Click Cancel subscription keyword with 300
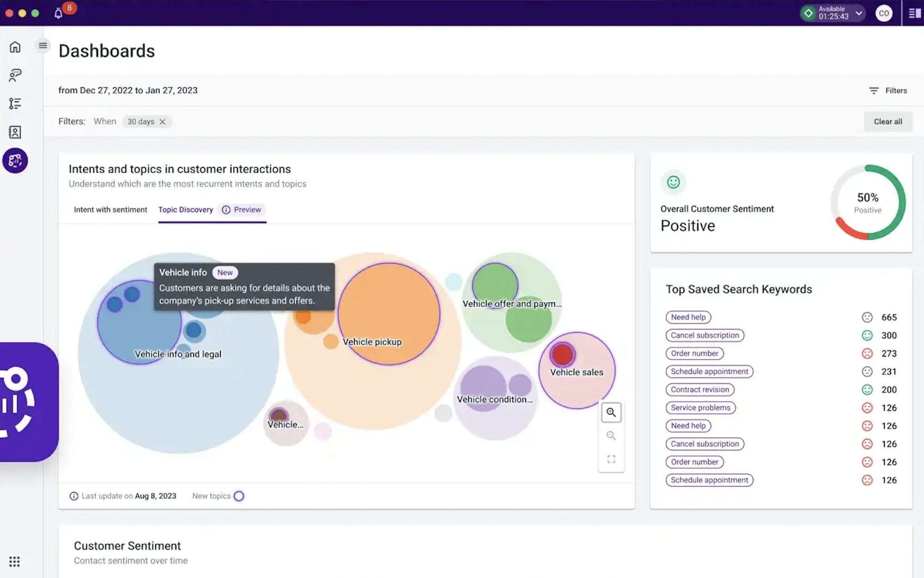The image size is (924, 578). point(705,335)
